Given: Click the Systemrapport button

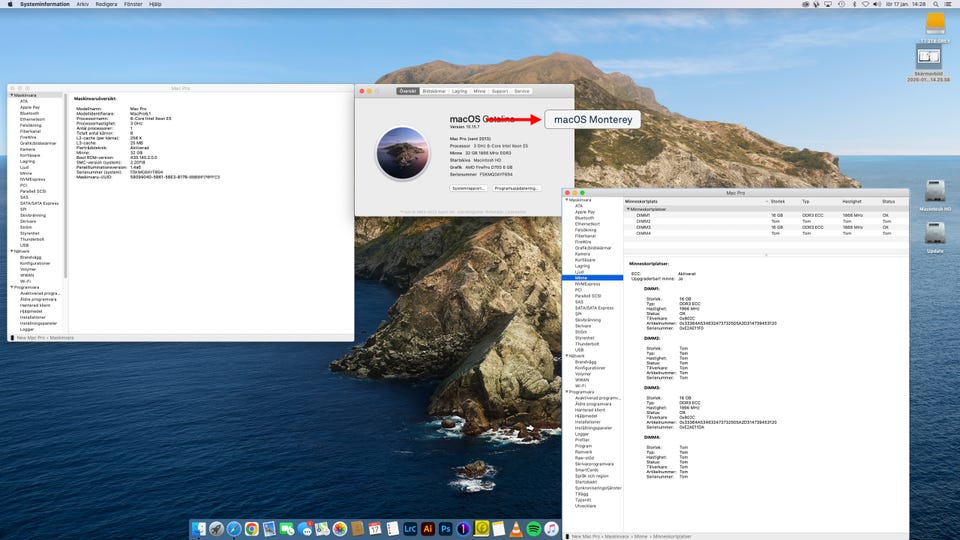Looking at the screenshot, I should tap(468, 187).
